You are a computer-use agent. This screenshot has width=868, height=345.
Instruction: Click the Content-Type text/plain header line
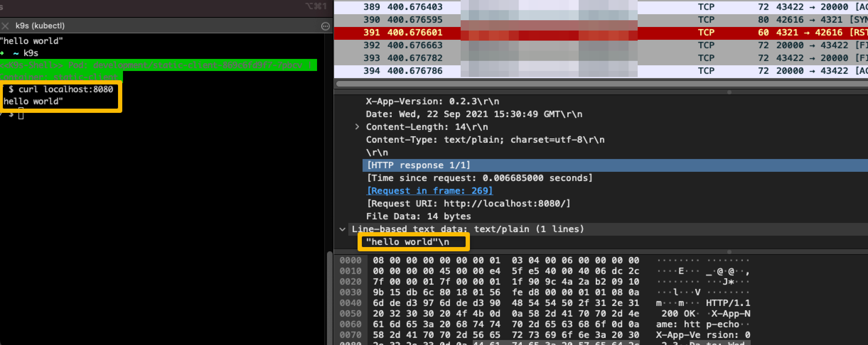pyautogui.click(x=485, y=140)
